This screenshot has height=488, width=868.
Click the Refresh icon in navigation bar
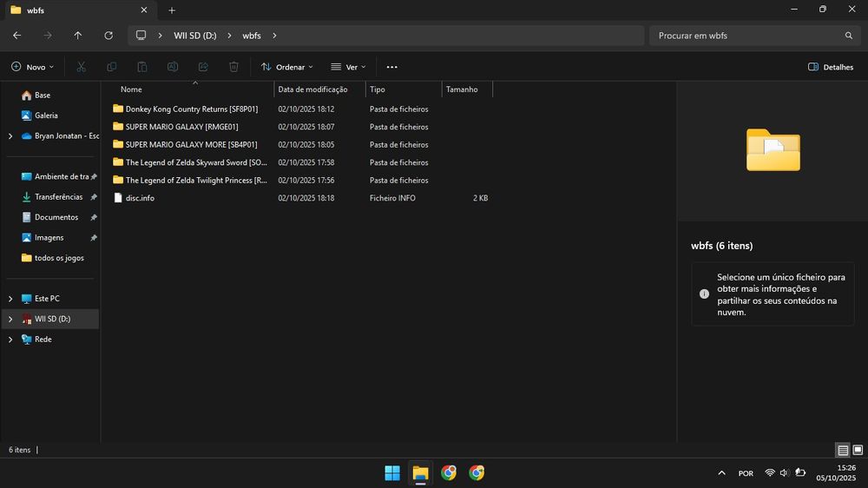108,36
